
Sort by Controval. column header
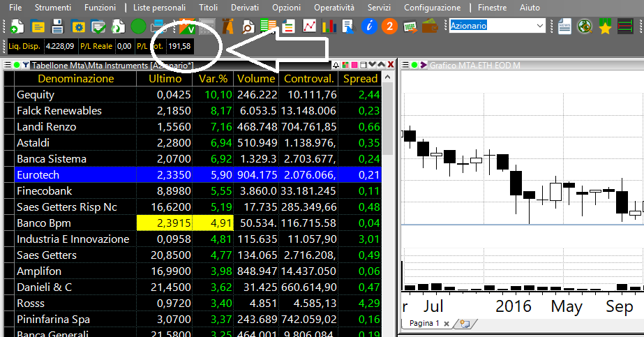[x=309, y=78]
